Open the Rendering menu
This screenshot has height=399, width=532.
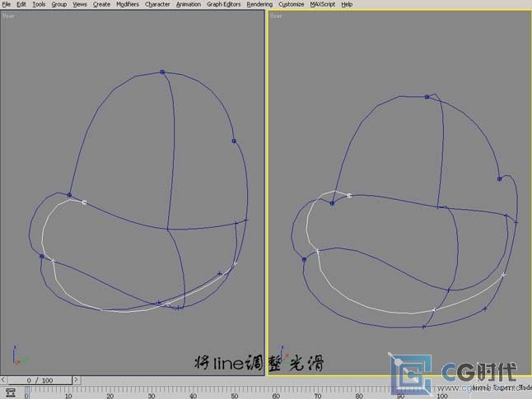(x=259, y=4)
